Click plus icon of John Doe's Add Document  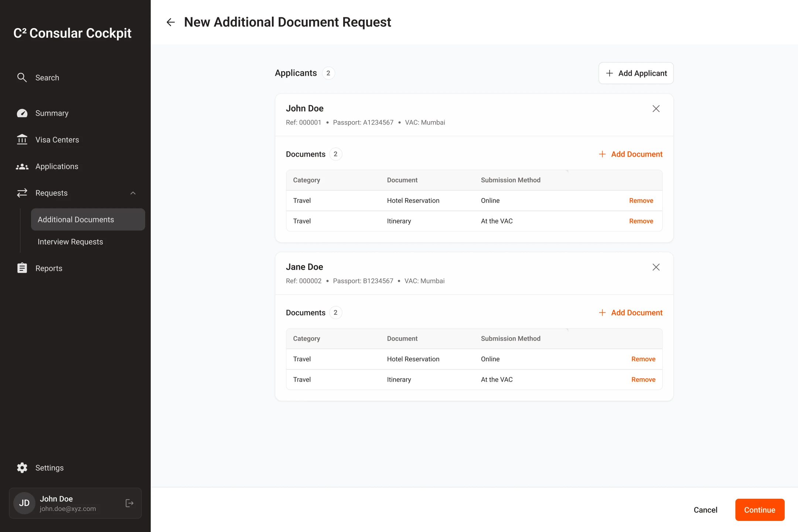pos(602,154)
